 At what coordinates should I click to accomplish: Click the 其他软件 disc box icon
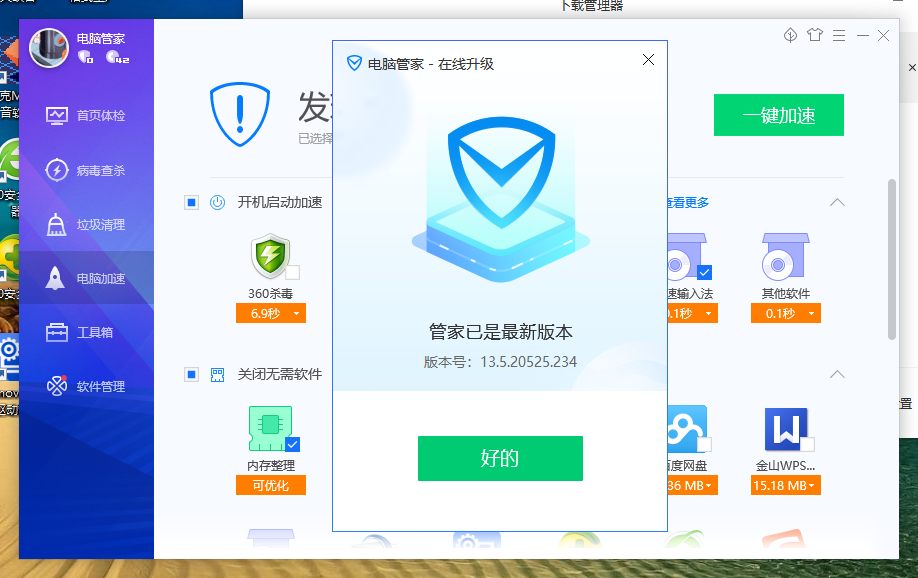(785, 256)
